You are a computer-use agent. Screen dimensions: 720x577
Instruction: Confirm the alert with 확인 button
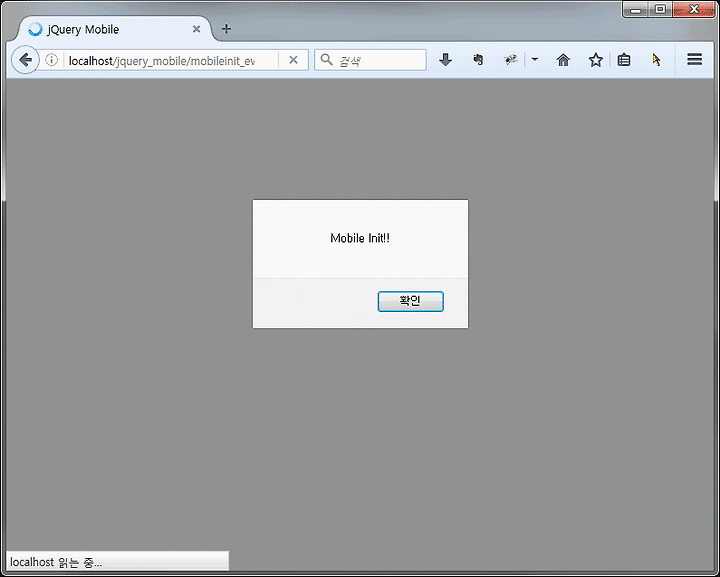tap(411, 301)
